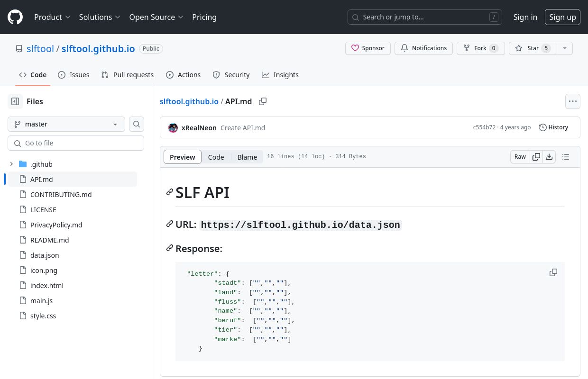Screen dimensions: 588x379
Task: Copy the API.md file path
Action: coord(263,101)
